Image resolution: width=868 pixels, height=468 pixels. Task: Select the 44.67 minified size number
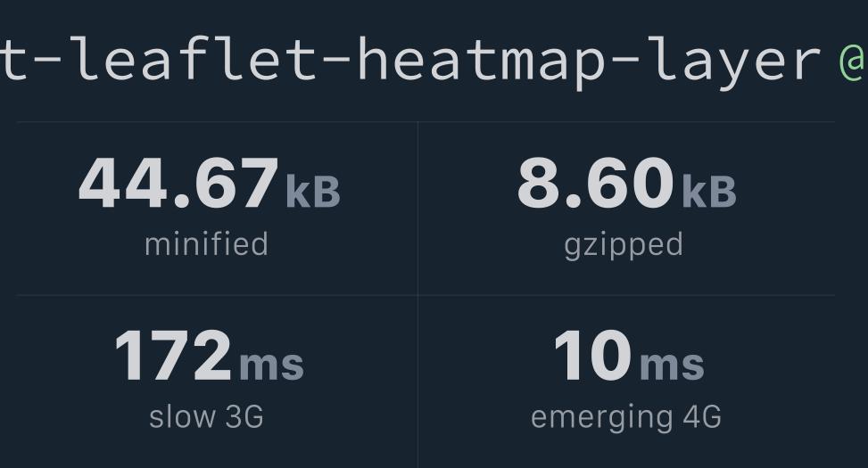click(x=178, y=183)
